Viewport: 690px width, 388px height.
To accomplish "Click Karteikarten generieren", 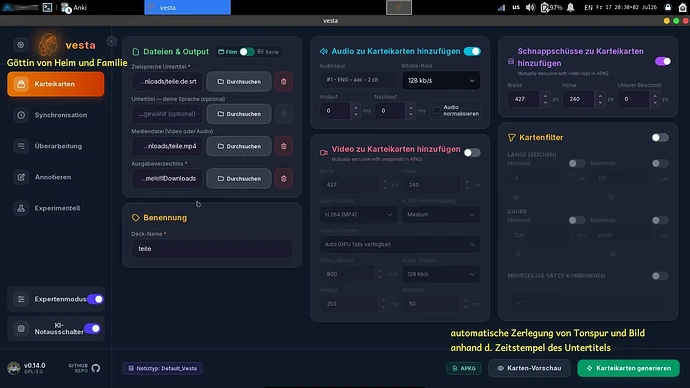I will pyautogui.click(x=628, y=368).
